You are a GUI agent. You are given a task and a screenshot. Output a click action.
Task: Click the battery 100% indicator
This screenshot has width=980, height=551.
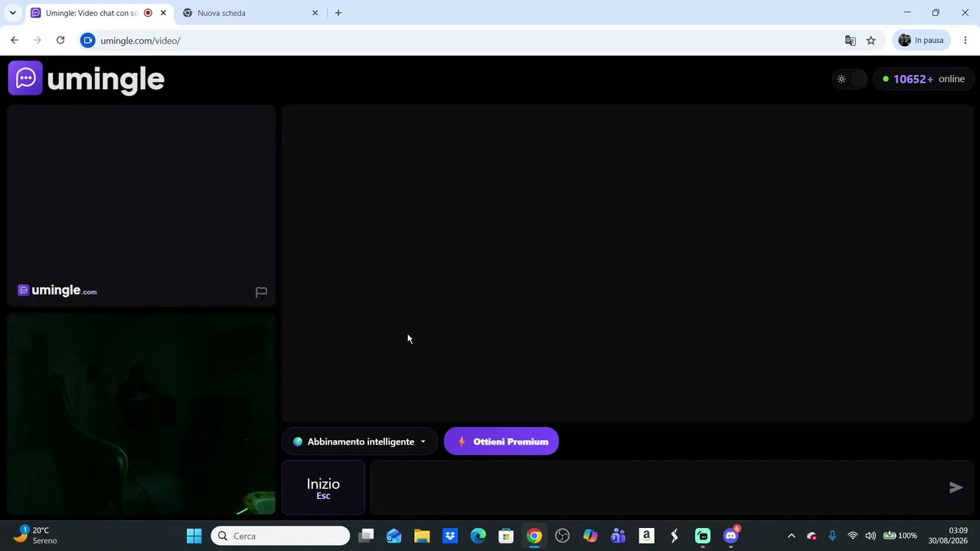pyautogui.click(x=900, y=536)
